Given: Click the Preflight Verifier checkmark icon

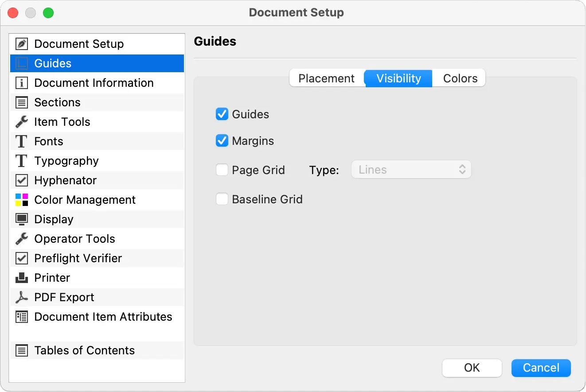Looking at the screenshot, I should coord(22,258).
